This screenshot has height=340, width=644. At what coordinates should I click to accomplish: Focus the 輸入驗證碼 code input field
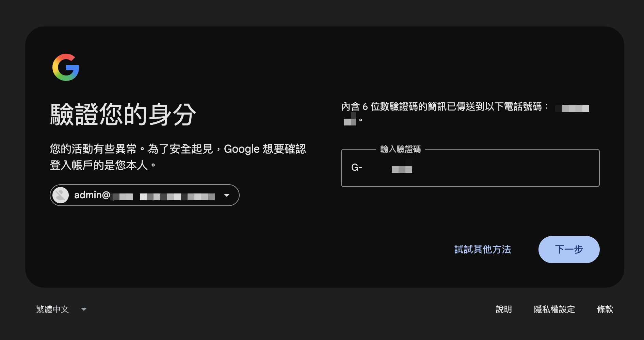point(470,168)
